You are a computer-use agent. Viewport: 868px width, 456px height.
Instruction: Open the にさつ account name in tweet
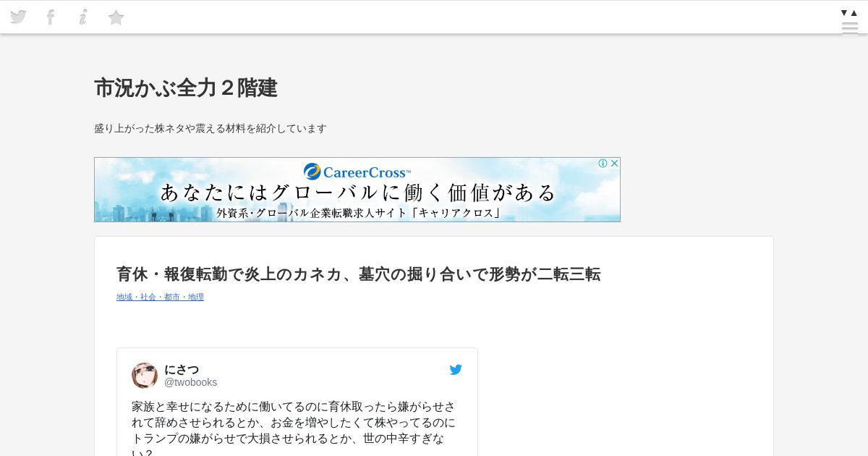coord(182,369)
